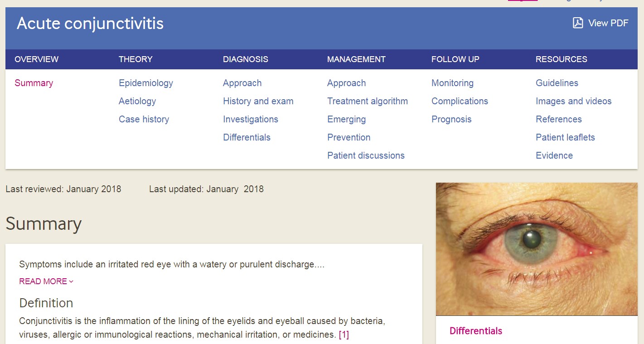Click the View PDF document icon
The height and width of the screenshot is (344, 644).
click(577, 23)
